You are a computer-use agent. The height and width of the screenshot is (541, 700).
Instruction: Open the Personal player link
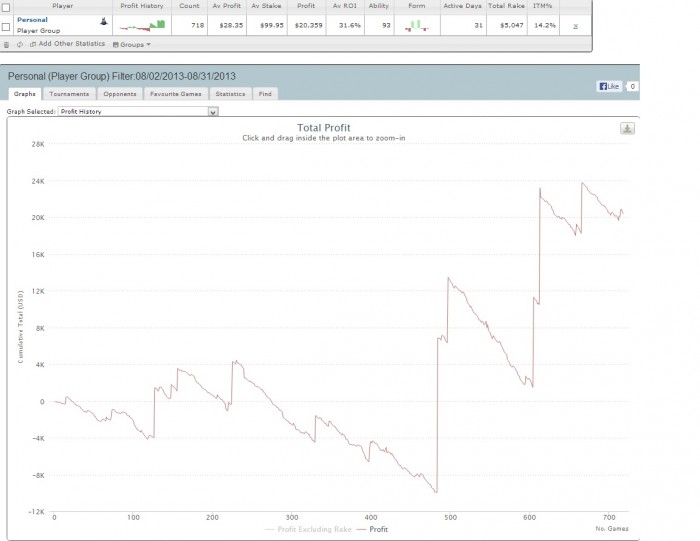point(32,20)
